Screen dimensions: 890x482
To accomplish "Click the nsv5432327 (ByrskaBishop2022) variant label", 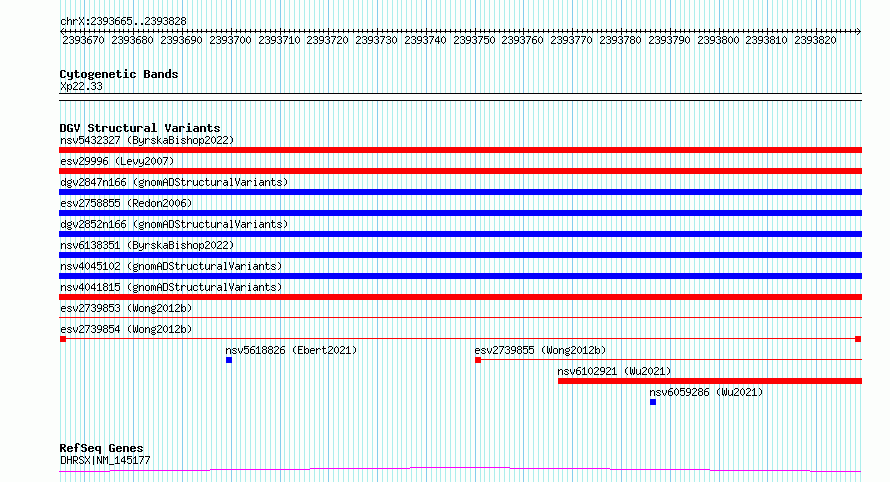I will point(147,140).
